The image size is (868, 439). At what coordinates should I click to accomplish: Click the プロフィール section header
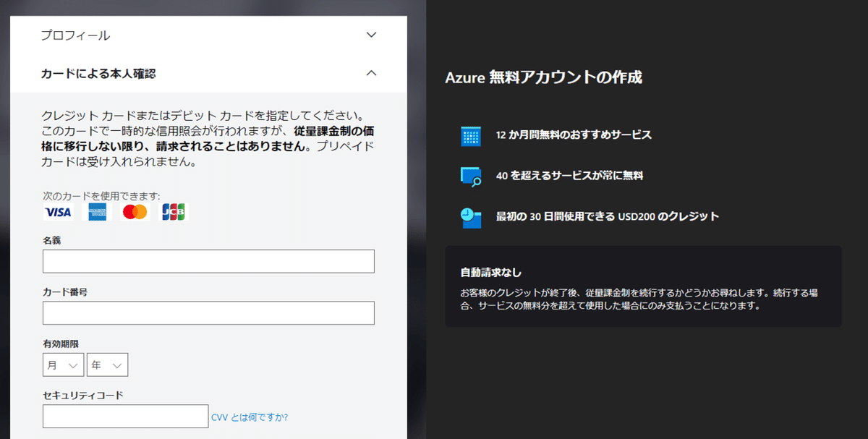(x=208, y=35)
